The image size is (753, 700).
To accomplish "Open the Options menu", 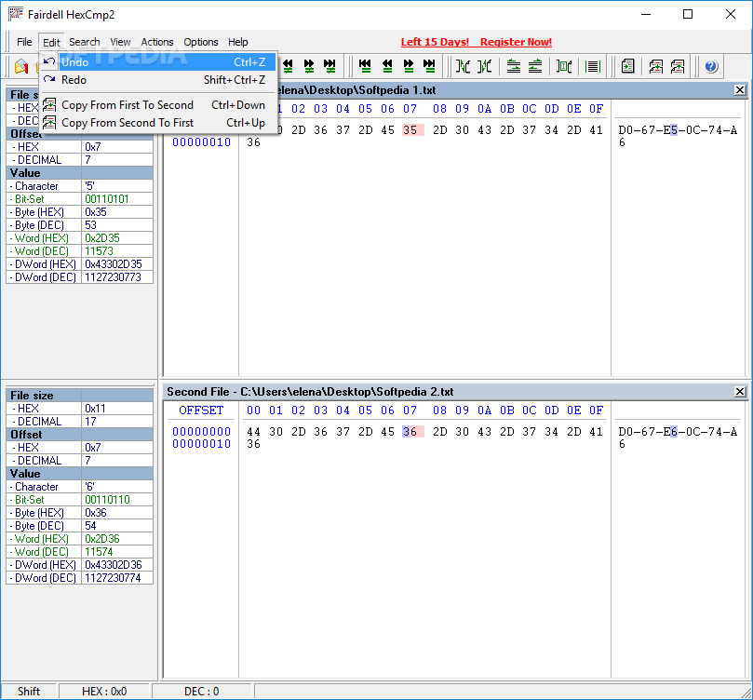I will coord(201,42).
